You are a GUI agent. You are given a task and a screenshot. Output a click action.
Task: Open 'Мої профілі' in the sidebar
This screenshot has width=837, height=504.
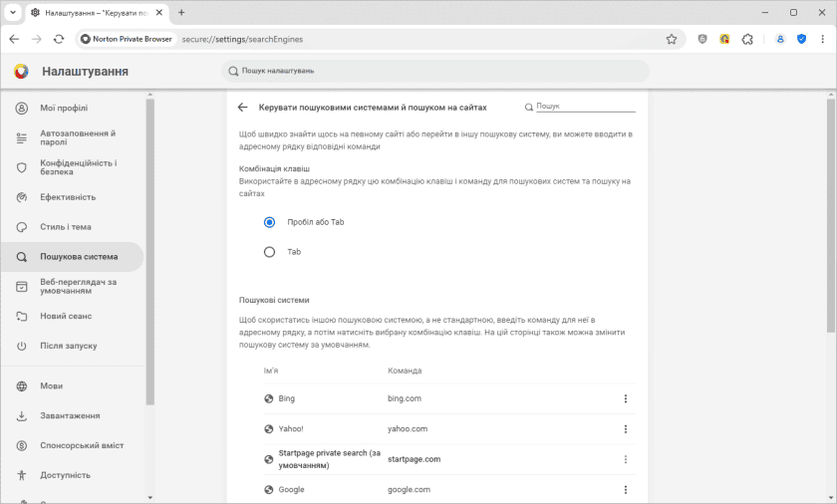pyautogui.click(x=64, y=108)
